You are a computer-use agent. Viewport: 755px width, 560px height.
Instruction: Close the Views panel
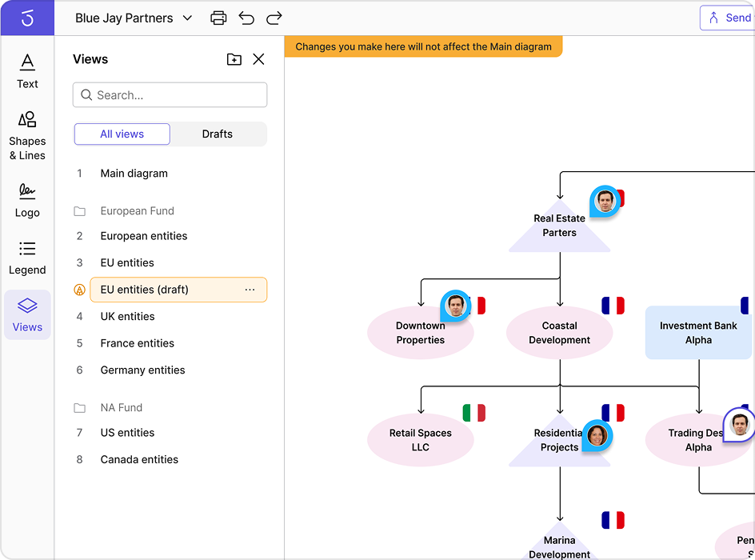point(258,59)
